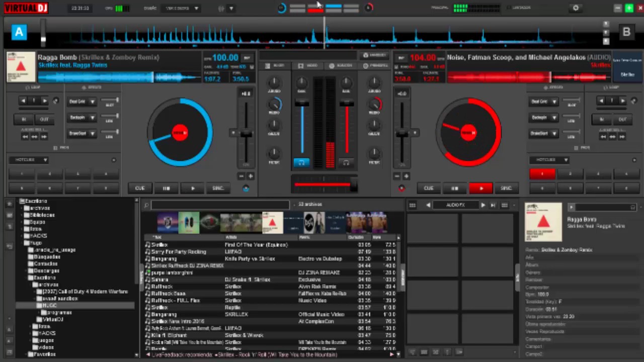The height and width of the screenshot is (362, 644).
Task: Set loop OUT point on deck A
Action: click(44, 119)
